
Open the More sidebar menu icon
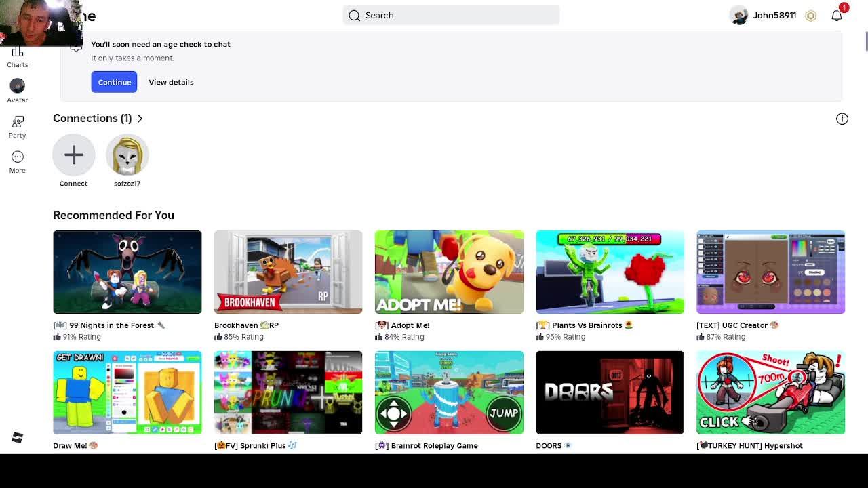coord(18,157)
